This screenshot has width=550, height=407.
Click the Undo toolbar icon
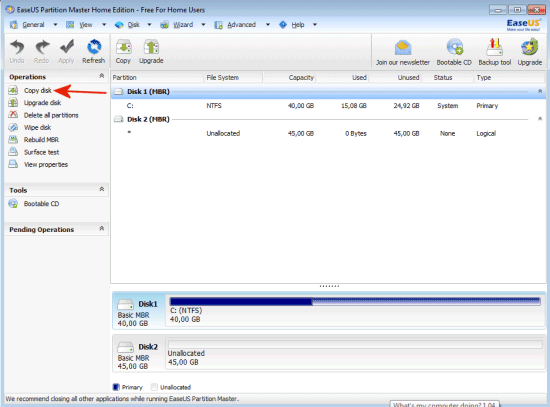(x=17, y=47)
